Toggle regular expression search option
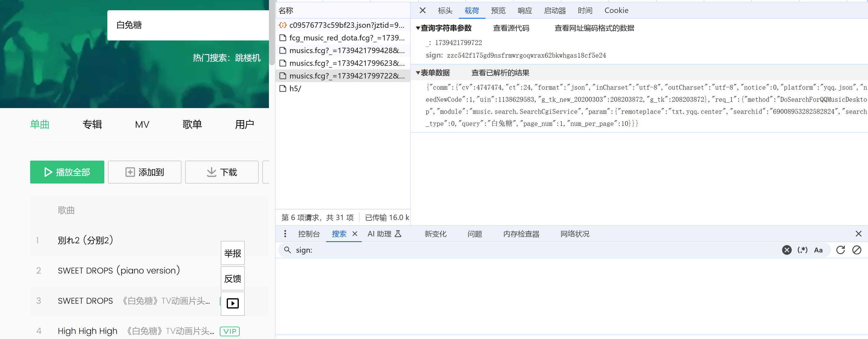This screenshot has height=339, width=868. 802,250
